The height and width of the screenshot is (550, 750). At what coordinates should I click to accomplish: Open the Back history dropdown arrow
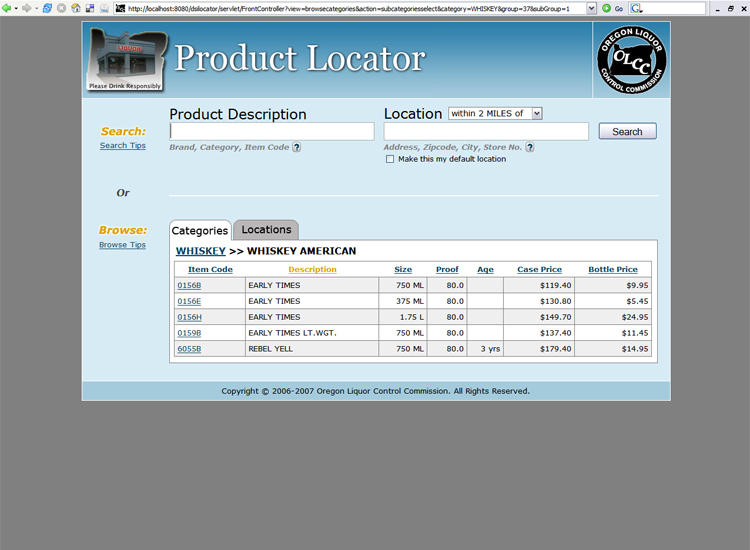pyautogui.click(x=16, y=8)
